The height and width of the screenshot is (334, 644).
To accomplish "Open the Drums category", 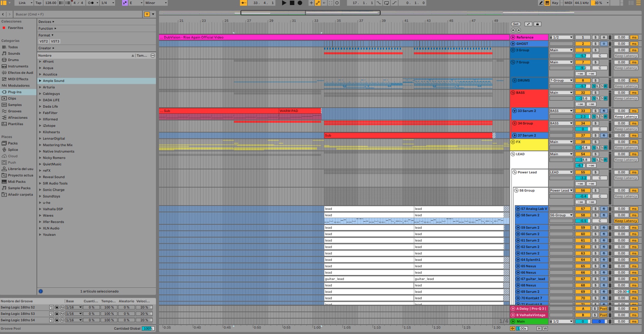I will point(13,60).
